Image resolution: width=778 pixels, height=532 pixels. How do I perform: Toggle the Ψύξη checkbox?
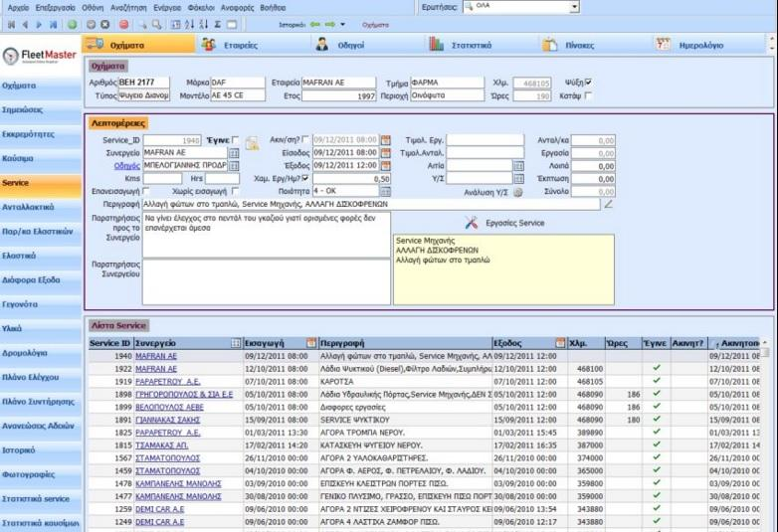coord(588,82)
